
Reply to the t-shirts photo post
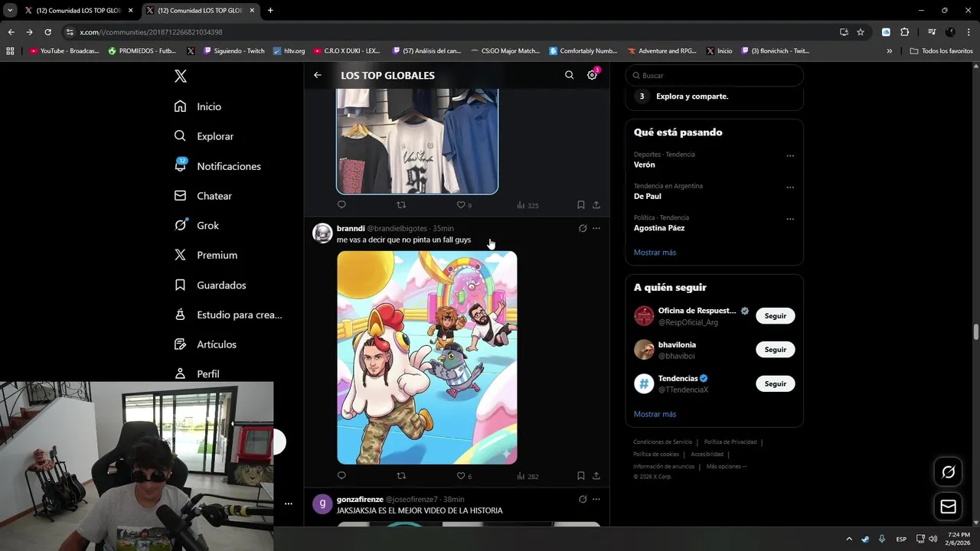(341, 205)
